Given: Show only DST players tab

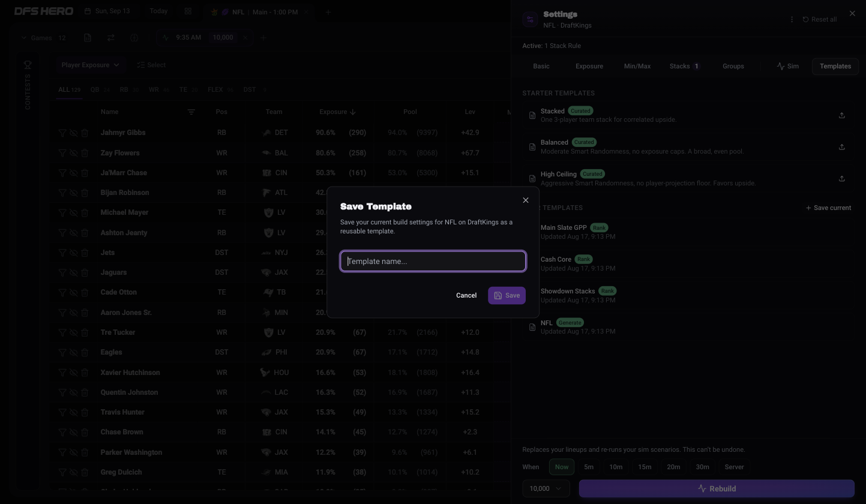Looking at the screenshot, I should 255,90.
